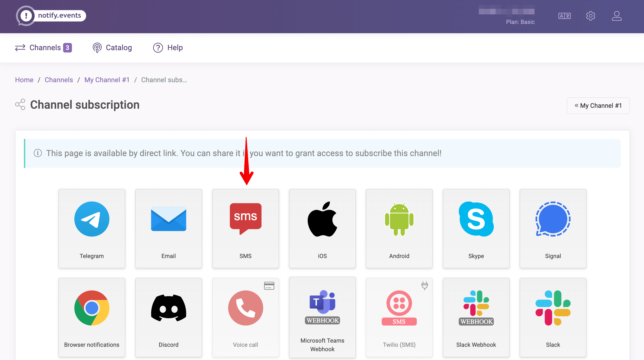Open the user profile icon

(616, 16)
